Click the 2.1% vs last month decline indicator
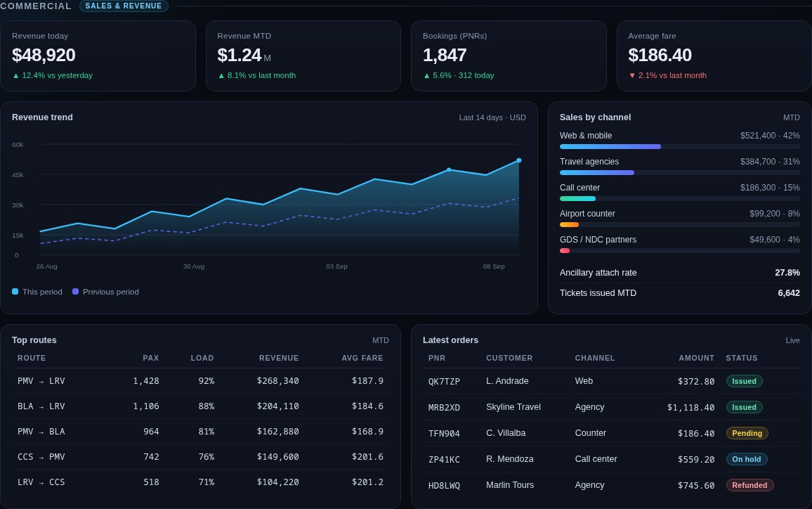 coord(667,75)
